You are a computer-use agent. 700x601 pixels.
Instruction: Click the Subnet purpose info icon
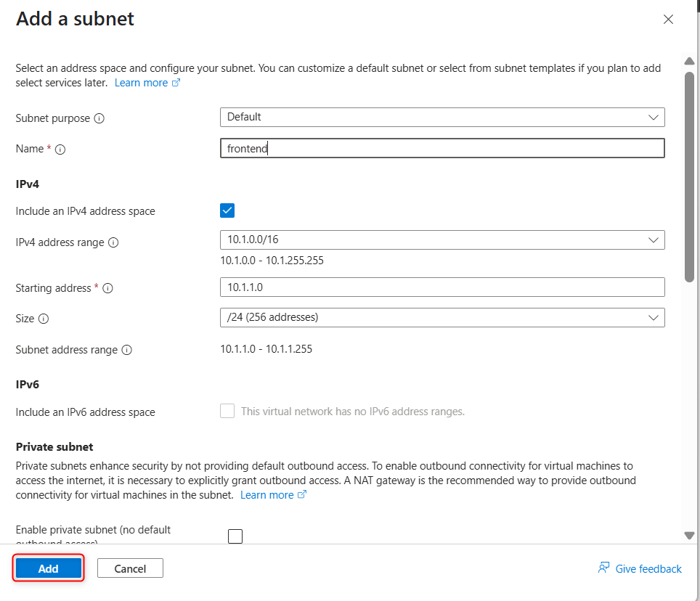click(x=99, y=118)
